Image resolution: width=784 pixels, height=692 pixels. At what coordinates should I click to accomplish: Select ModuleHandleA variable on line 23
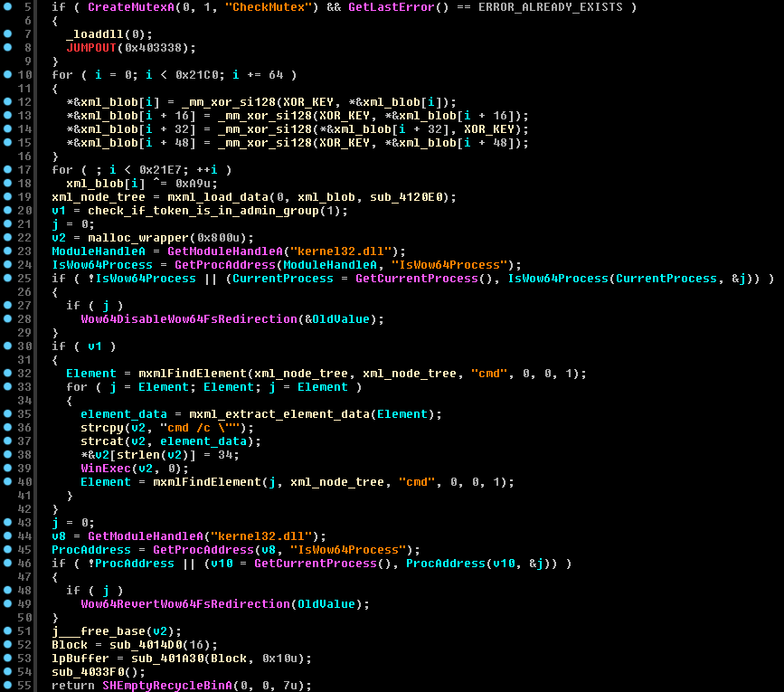pos(99,251)
